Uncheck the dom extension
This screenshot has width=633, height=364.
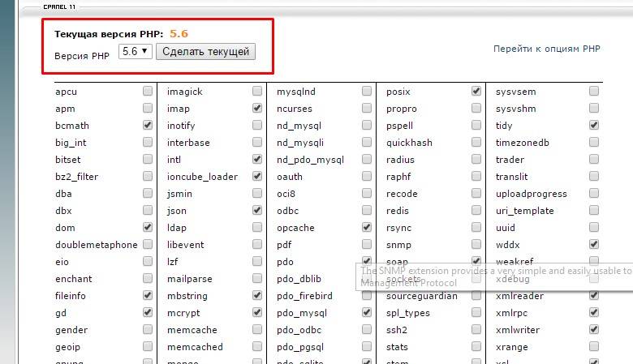point(148,227)
